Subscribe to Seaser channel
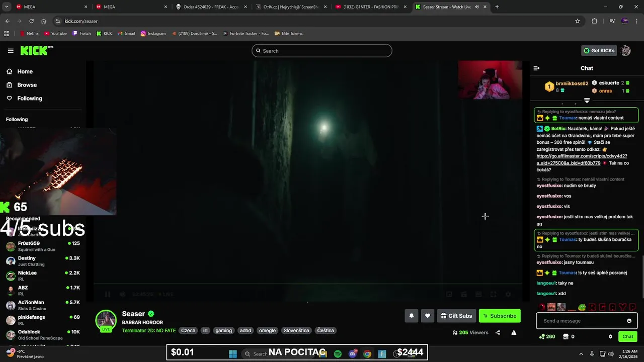The image size is (644, 362). [500, 316]
